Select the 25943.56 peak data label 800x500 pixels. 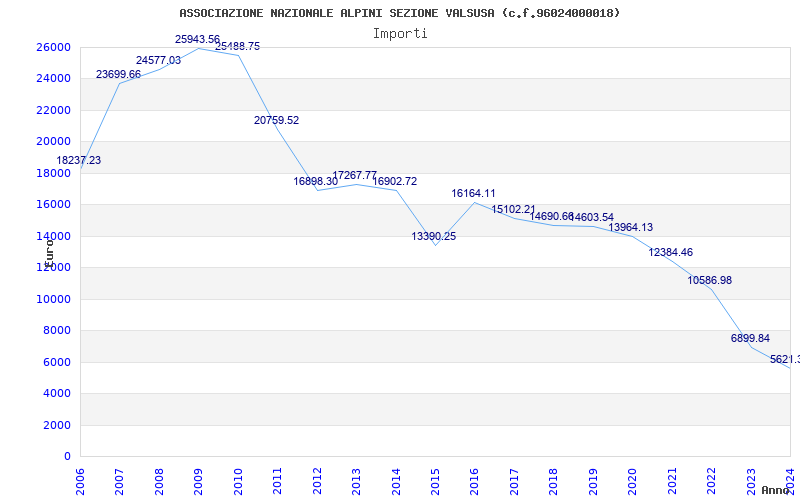[197, 39]
